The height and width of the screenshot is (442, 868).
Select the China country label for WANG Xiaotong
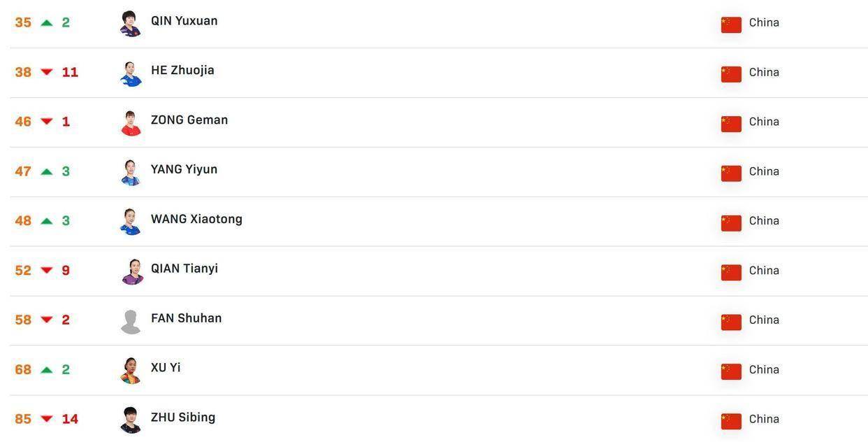tap(764, 221)
